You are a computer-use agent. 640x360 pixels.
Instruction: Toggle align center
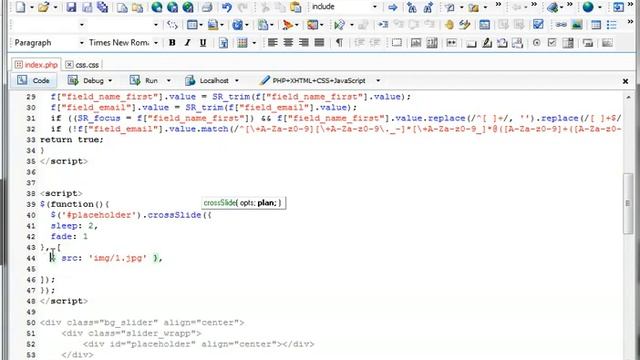coord(288,42)
